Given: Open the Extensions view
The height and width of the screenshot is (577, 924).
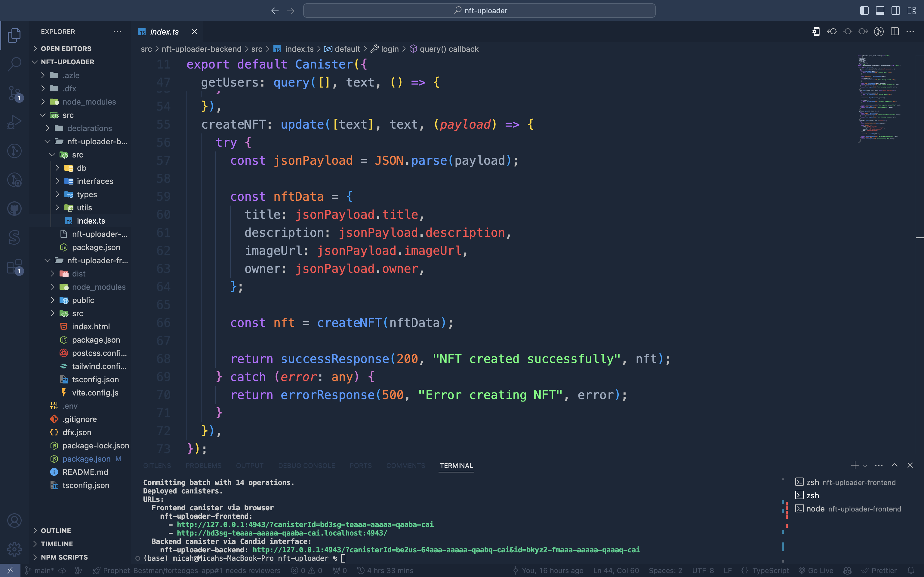Looking at the screenshot, I should [x=14, y=266].
